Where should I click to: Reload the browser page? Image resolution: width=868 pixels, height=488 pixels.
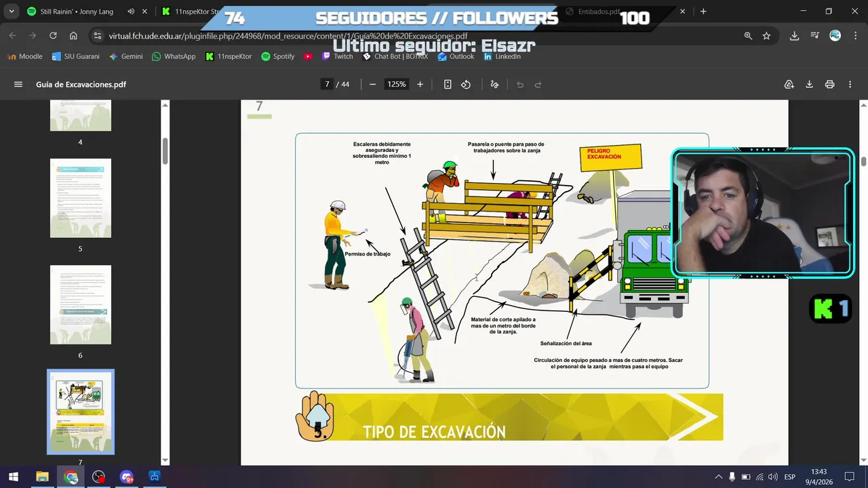tap(52, 36)
